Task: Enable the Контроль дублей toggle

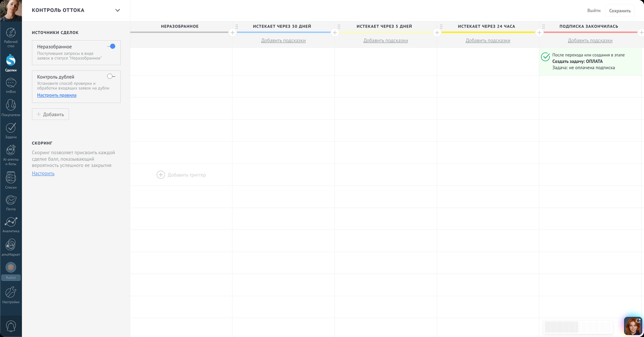Action: tap(111, 76)
